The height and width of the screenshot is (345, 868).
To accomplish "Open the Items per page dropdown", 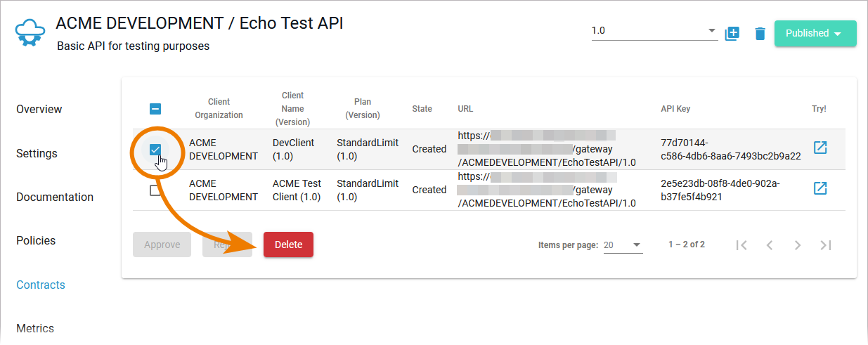I will [x=623, y=245].
